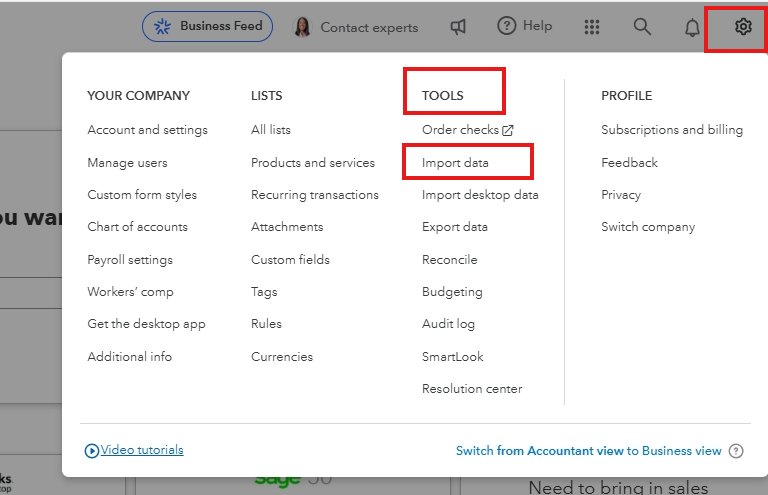
Task: Click the megaphone announcements icon
Action: tap(458, 27)
